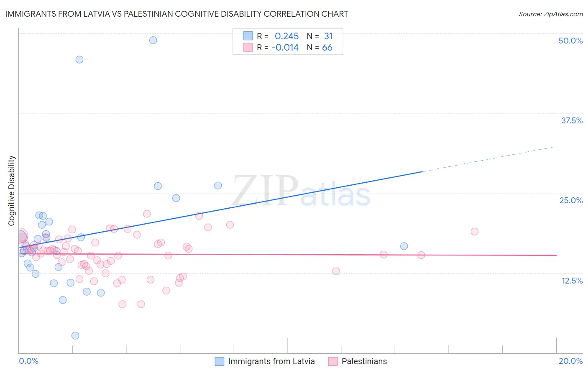This screenshot has width=588, height=373.
Task: Click the 50.0% y-axis label
Action: click(x=570, y=41)
